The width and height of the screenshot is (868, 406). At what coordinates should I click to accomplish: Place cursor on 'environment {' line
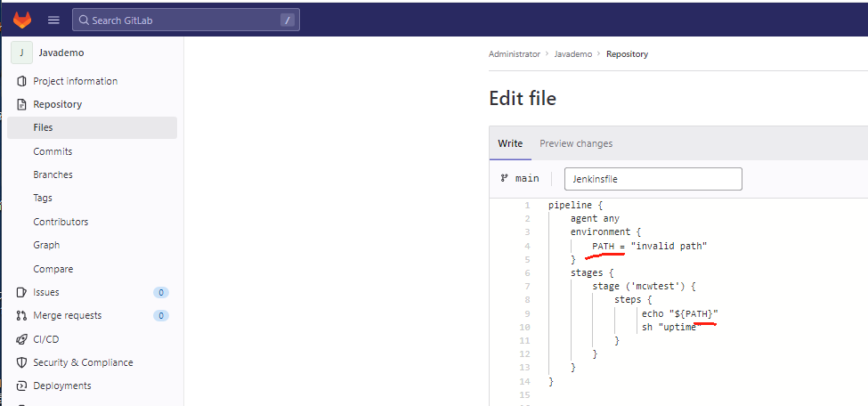point(605,231)
